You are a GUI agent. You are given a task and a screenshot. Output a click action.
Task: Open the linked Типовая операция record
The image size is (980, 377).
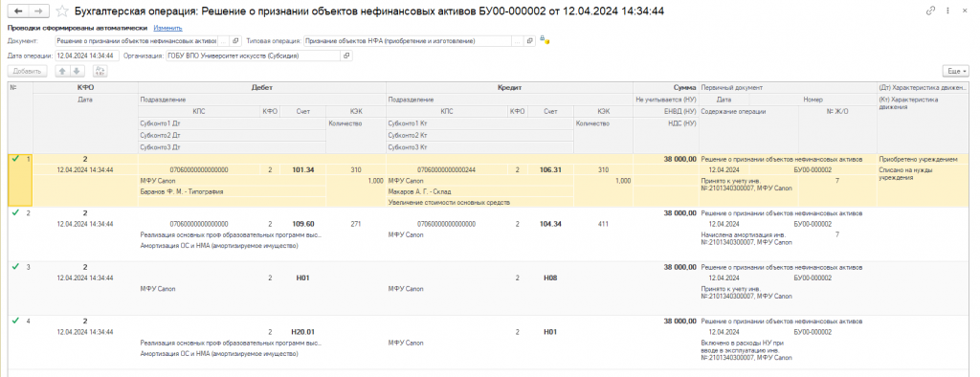coord(530,41)
